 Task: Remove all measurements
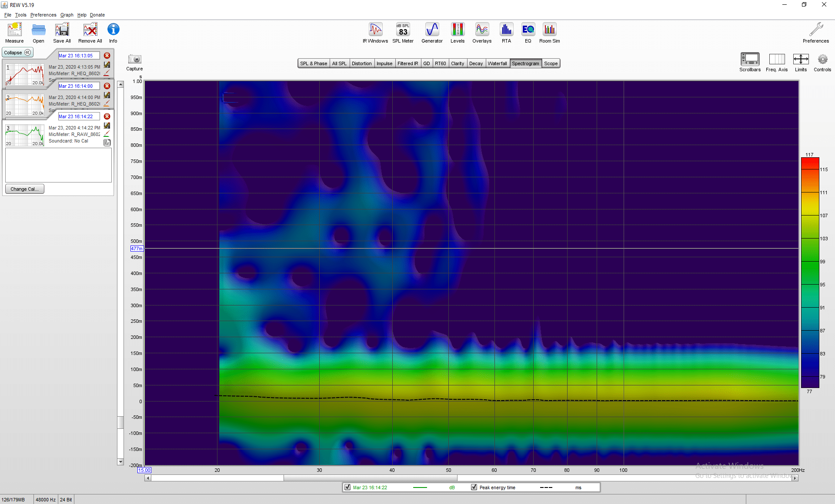[90, 33]
